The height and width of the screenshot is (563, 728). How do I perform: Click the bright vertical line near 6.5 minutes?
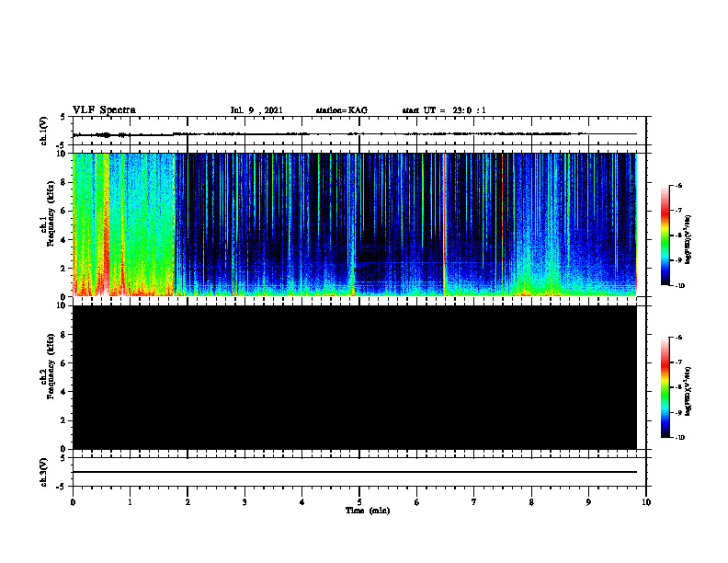(x=444, y=224)
